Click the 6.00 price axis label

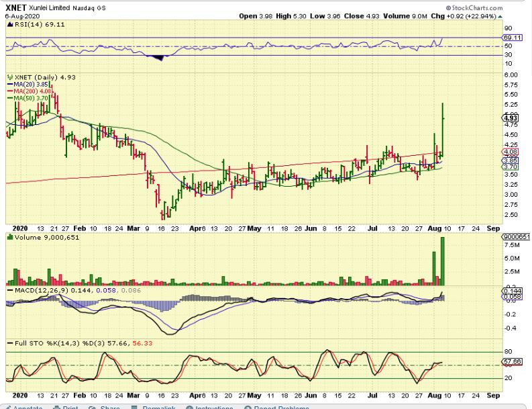coord(511,75)
